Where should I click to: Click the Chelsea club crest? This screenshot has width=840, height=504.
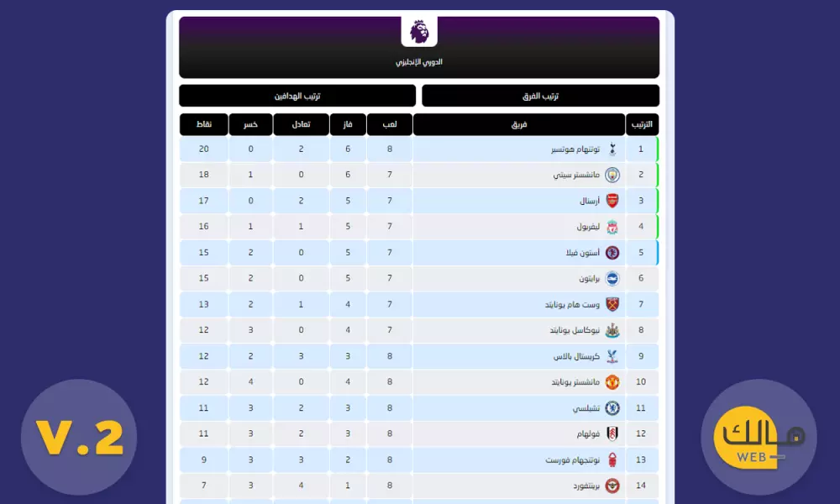pyautogui.click(x=612, y=407)
